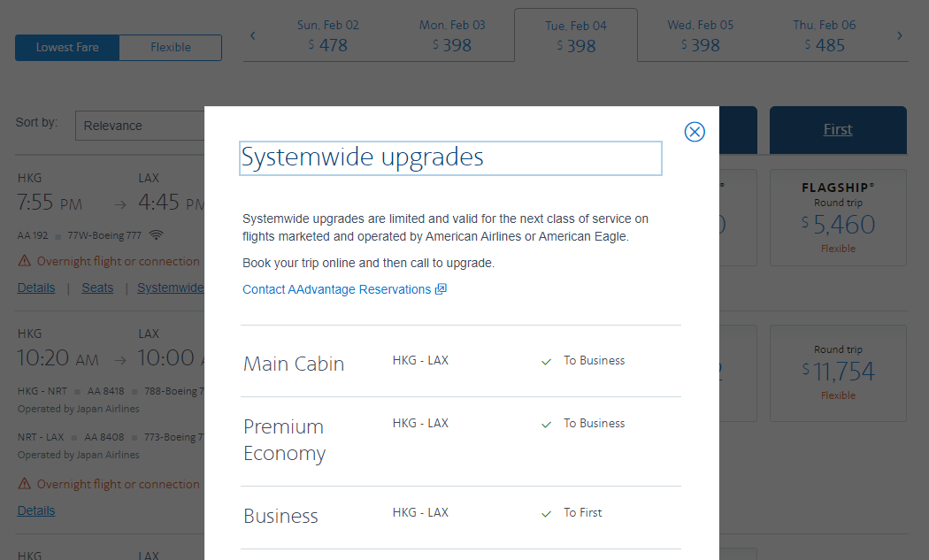Go to next dates with right arrow

pyautogui.click(x=900, y=36)
